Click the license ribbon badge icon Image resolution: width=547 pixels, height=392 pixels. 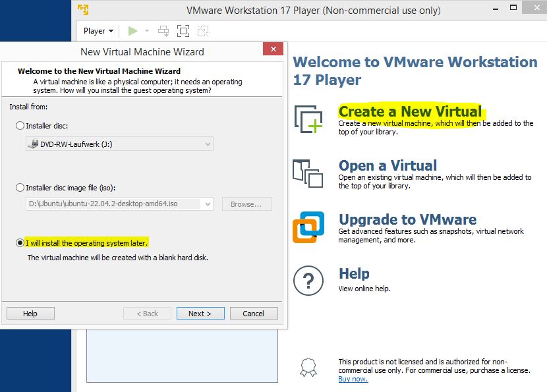click(x=308, y=367)
